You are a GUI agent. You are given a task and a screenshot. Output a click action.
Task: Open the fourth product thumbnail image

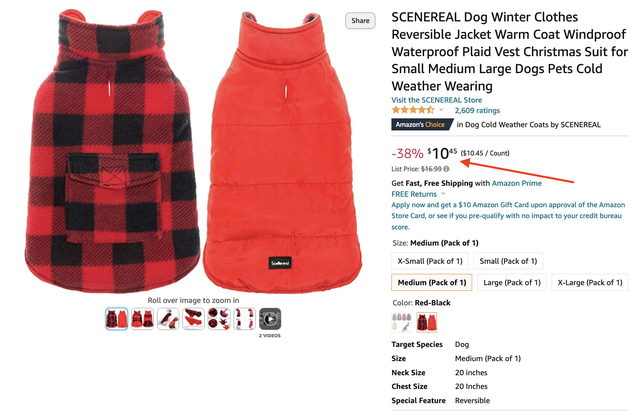pyautogui.click(x=193, y=318)
